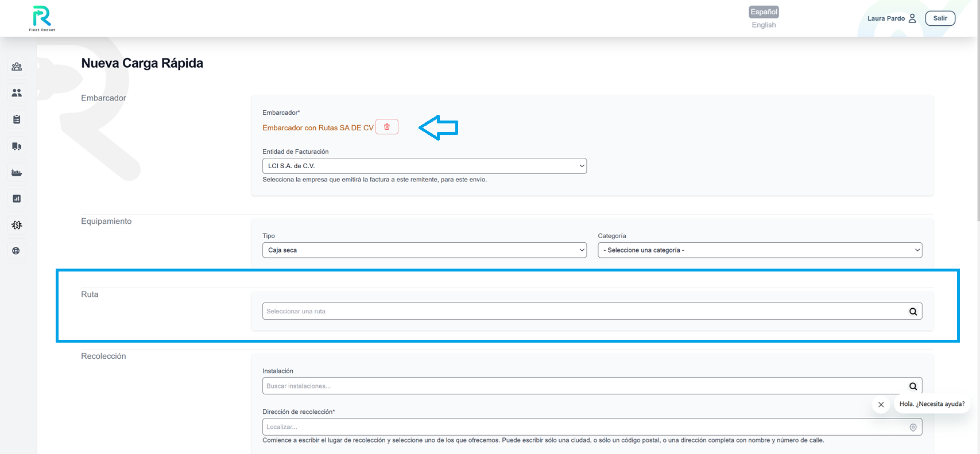Click the Fleet Rocket logo

point(42,18)
